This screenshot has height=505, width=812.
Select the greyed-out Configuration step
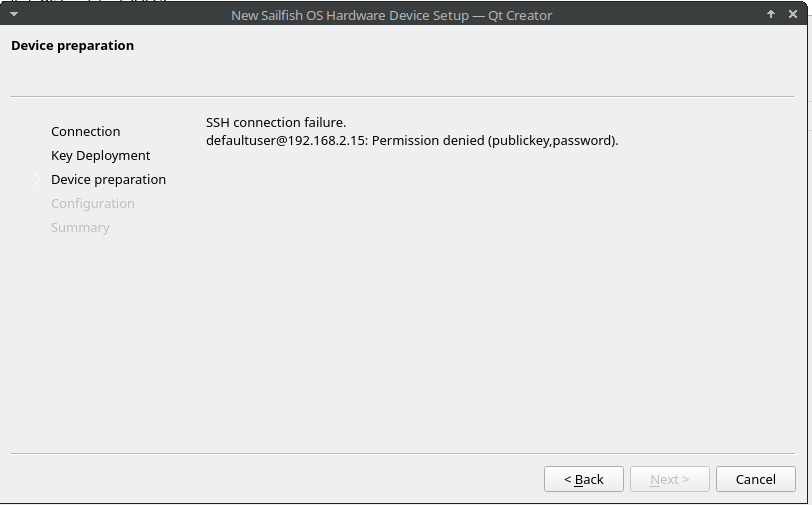pyautogui.click(x=92, y=203)
